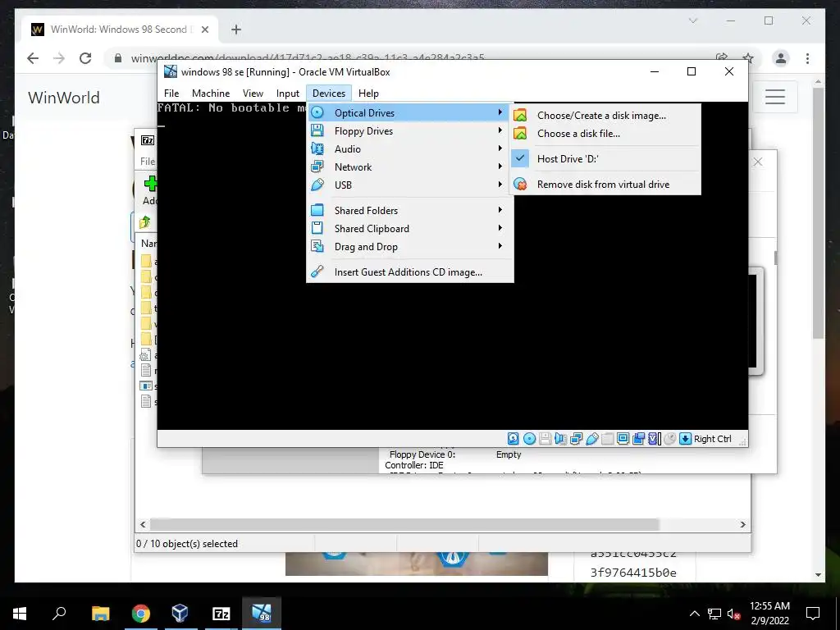Open the notification center icon
This screenshot has height=630, width=840.
pos(813,614)
